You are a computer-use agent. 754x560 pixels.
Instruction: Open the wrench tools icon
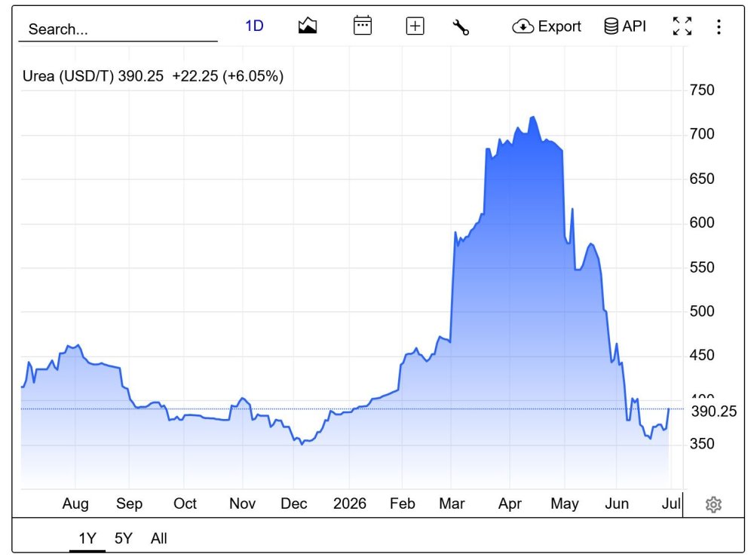461,27
